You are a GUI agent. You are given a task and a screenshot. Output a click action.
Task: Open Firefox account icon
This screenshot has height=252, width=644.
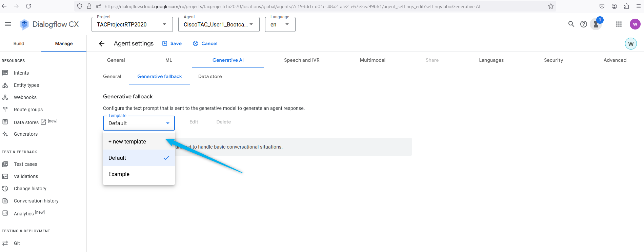click(614, 6)
